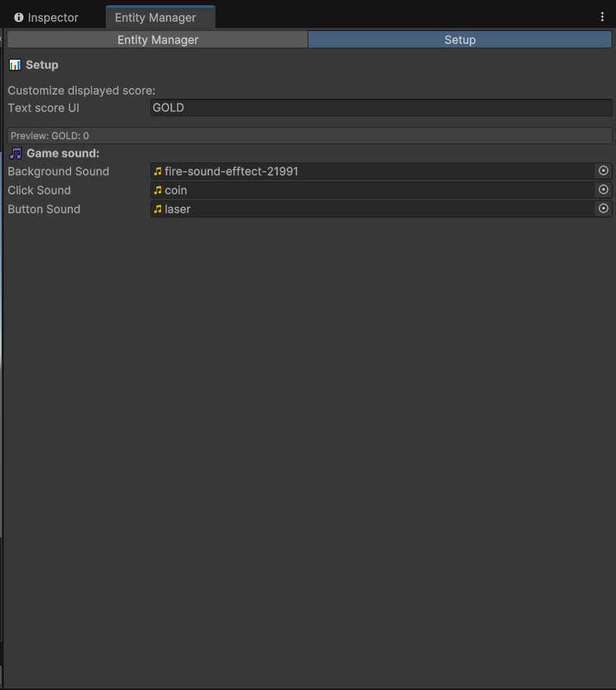Click the Background Sound property label

click(58, 172)
